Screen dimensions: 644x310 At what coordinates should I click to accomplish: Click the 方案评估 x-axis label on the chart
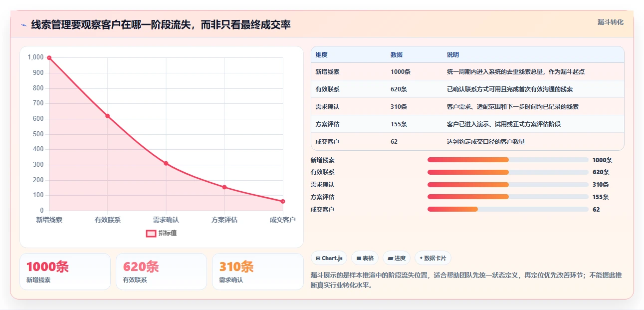[224, 220]
